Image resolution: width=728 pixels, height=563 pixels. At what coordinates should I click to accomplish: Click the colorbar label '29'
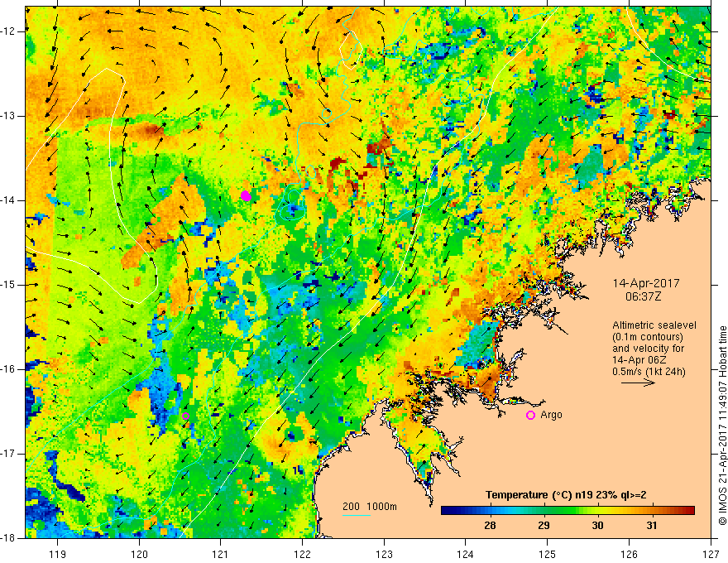[544, 526]
